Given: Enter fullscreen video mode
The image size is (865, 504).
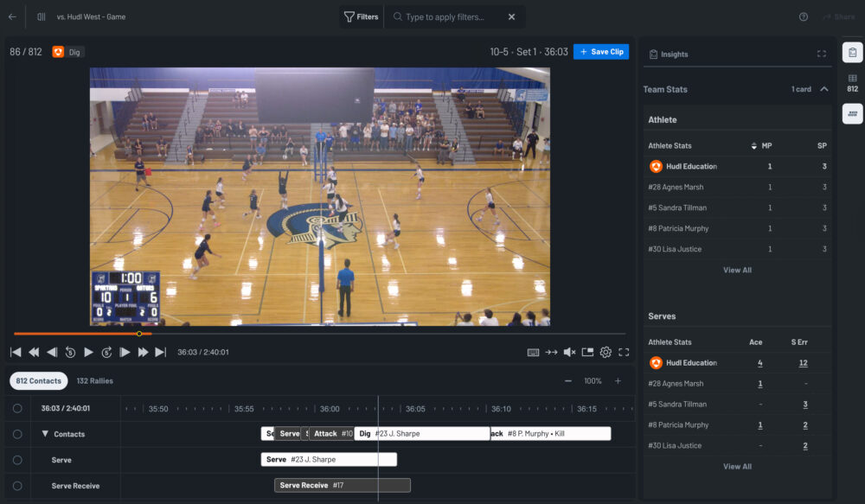Looking at the screenshot, I should coord(624,352).
